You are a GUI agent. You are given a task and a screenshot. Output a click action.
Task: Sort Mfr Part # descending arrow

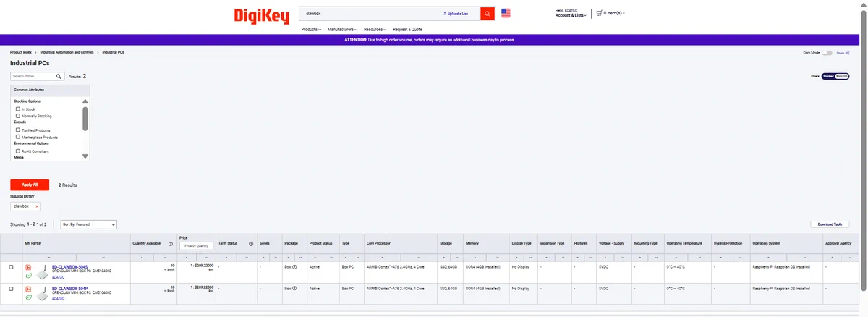click(x=104, y=258)
